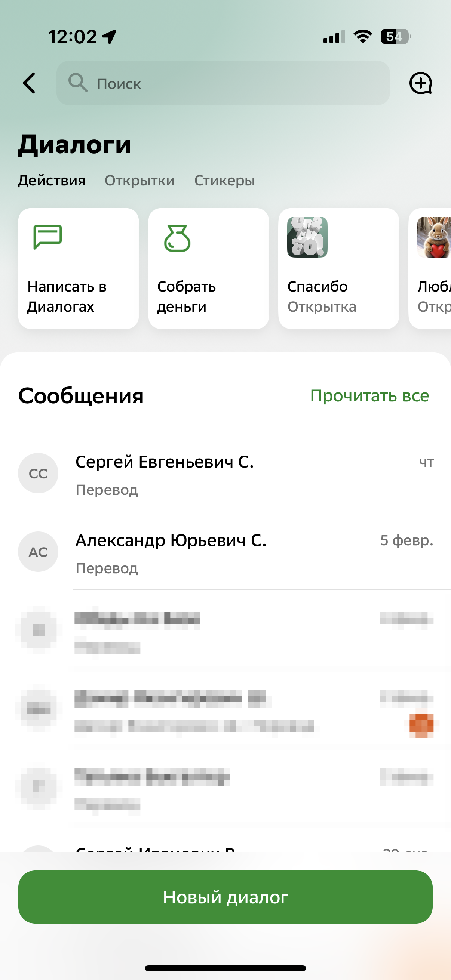Tap the CC avatar of Сергей Евгеньевич

click(38, 473)
